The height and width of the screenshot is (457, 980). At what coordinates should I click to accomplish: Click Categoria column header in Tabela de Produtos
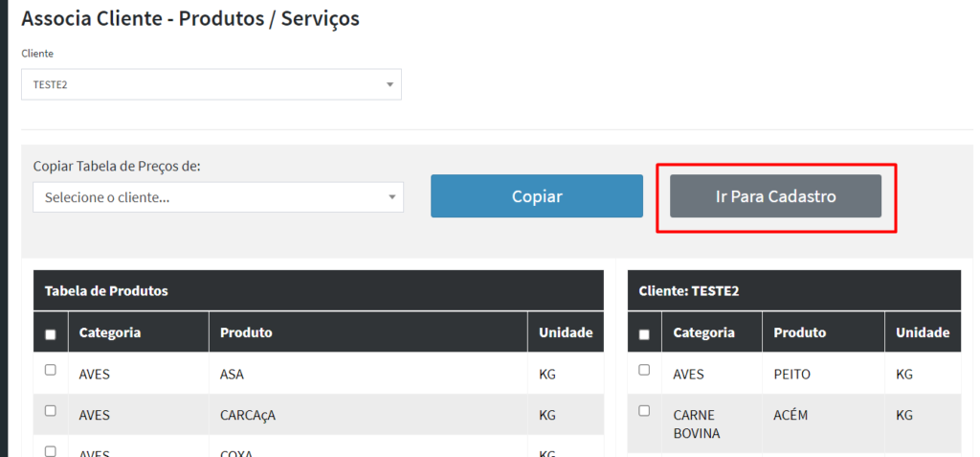pos(110,332)
